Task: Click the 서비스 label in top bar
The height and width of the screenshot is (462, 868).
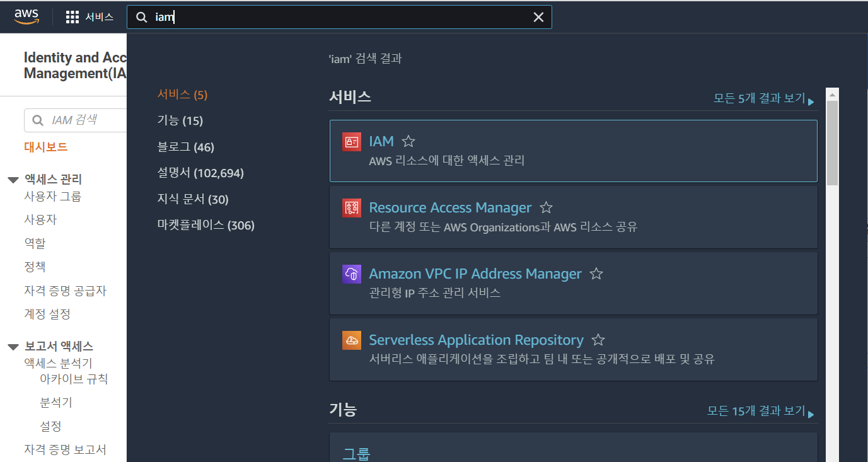Action: pos(100,17)
